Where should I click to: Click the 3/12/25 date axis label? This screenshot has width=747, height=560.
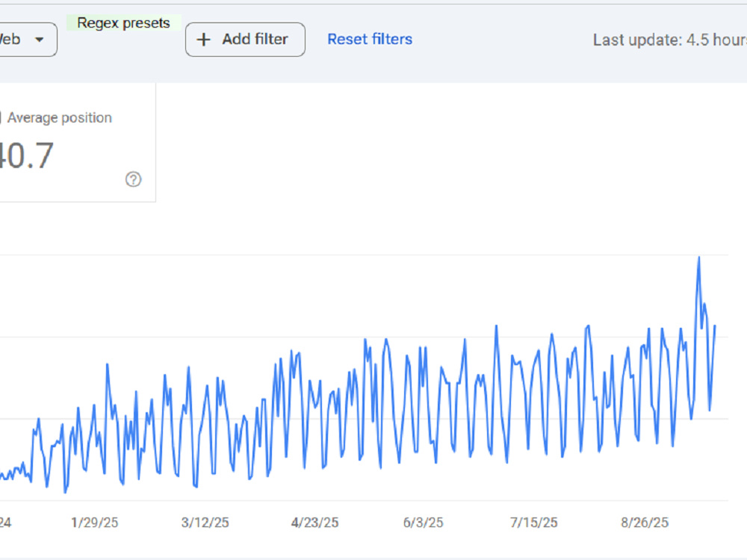[x=205, y=523]
